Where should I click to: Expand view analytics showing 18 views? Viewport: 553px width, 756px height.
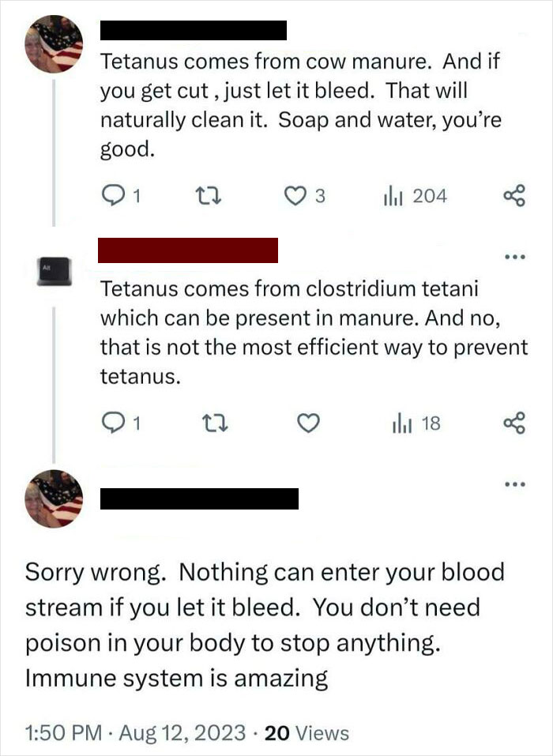[x=413, y=423]
